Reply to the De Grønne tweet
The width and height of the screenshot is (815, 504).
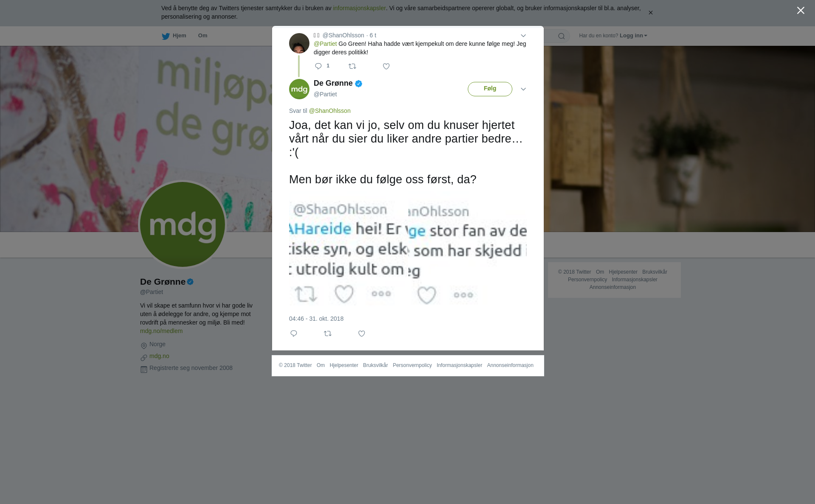pyautogui.click(x=294, y=333)
